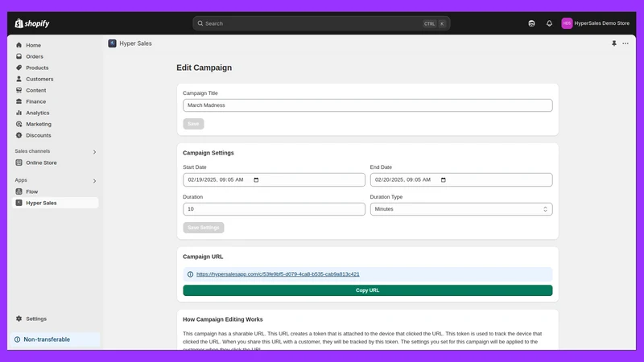The height and width of the screenshot is (362, 644).
Task: Open the app more options ellipsis
Action: pyautogui.click(x=625, y=43)
